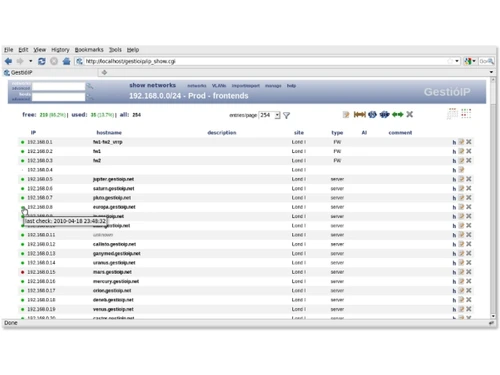Click the gray X icon above the table

410,114
